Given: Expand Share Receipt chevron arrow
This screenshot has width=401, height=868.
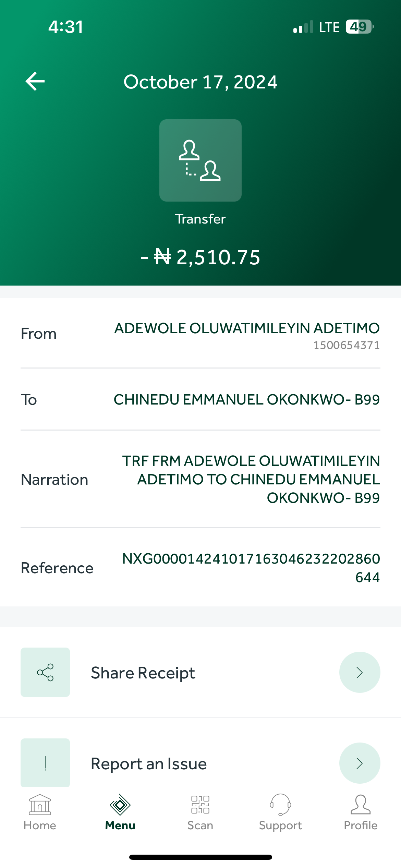Looking at the screenshot, I should 360,672.
